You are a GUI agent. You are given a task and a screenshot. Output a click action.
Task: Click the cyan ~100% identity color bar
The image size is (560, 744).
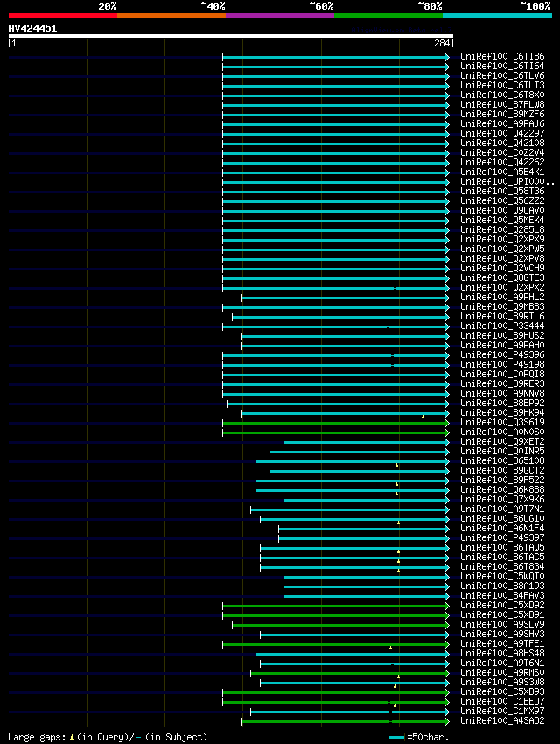coord(497,16)
